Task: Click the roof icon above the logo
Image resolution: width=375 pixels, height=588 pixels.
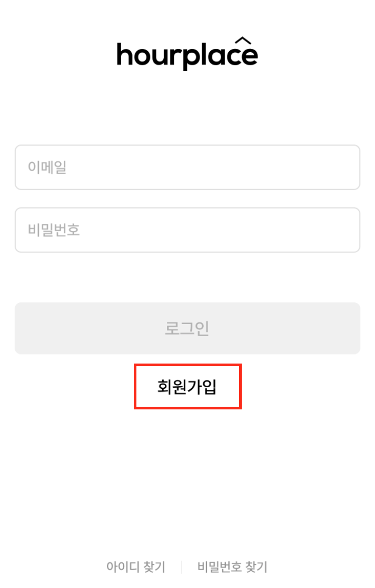Action: (x=242, y=41)
